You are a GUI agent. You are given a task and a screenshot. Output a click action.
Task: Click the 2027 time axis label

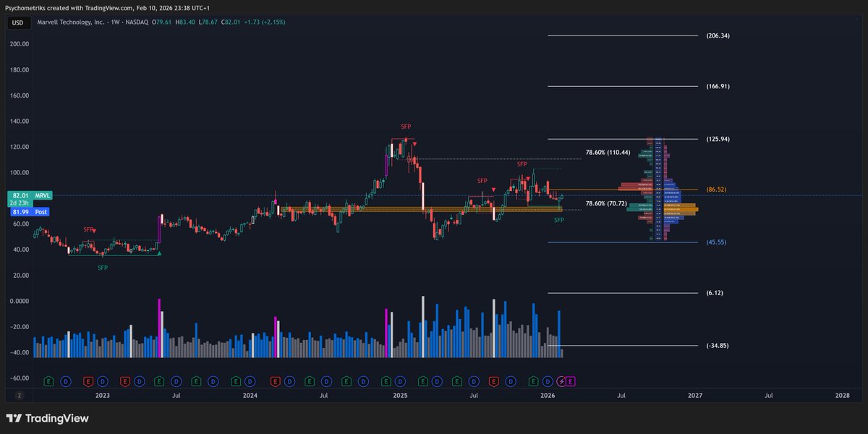pos(694,396)
